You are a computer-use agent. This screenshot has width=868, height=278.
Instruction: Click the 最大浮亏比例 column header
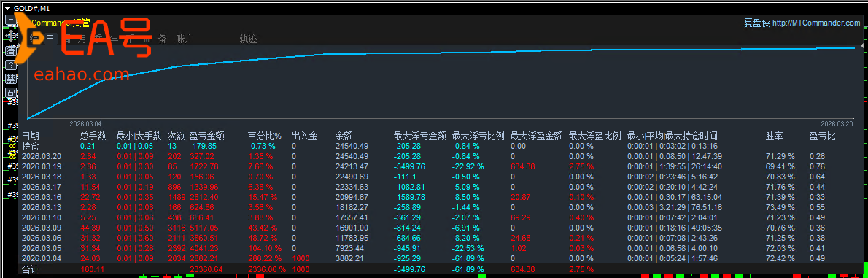478,136
